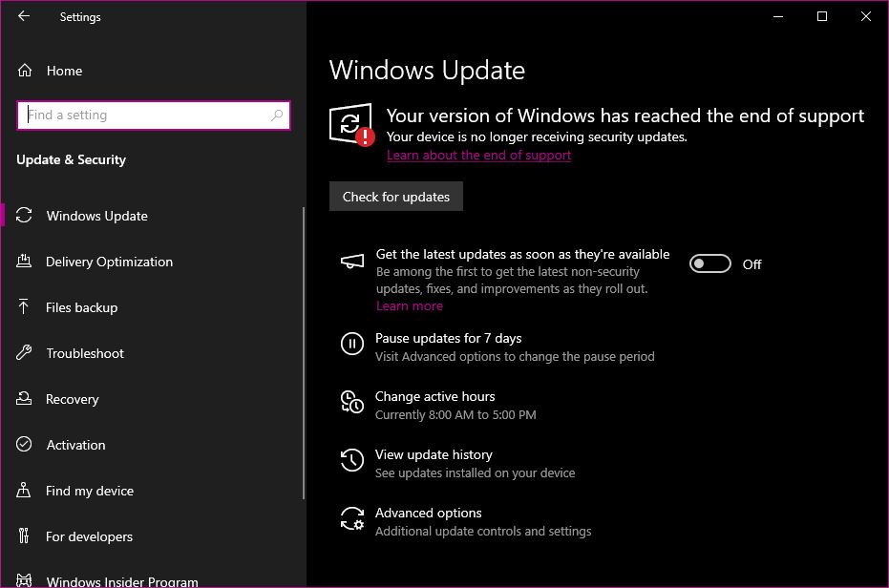
Task: Click the update history clock icon
Action: coord(352,460)
